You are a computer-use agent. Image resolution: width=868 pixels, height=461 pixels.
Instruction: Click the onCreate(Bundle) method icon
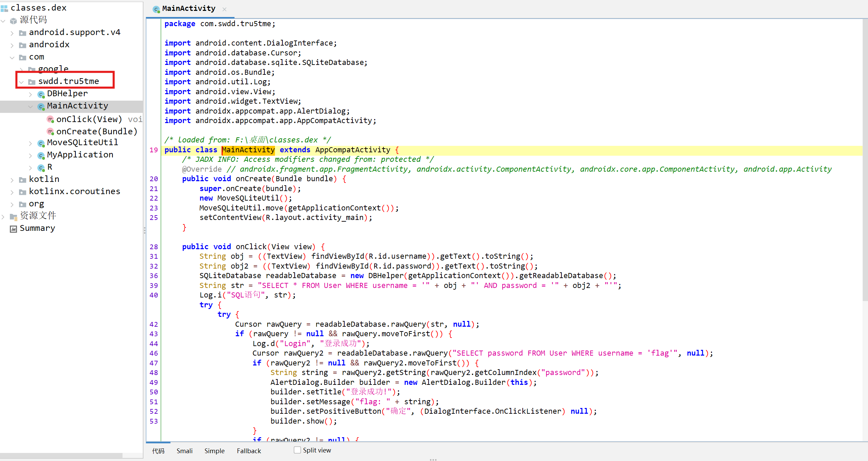click(x=50, y=131)
